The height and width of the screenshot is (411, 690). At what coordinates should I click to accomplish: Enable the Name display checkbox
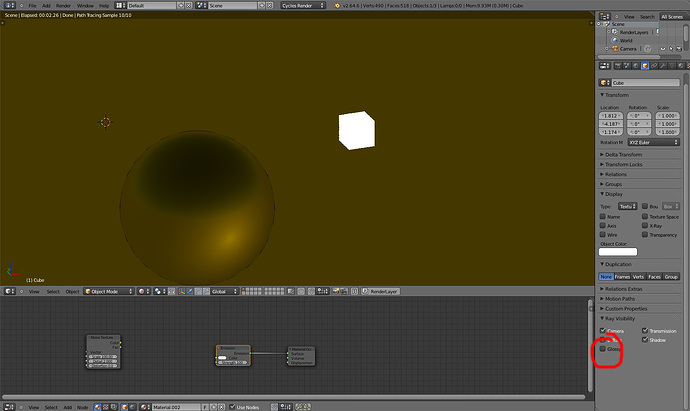602,216
